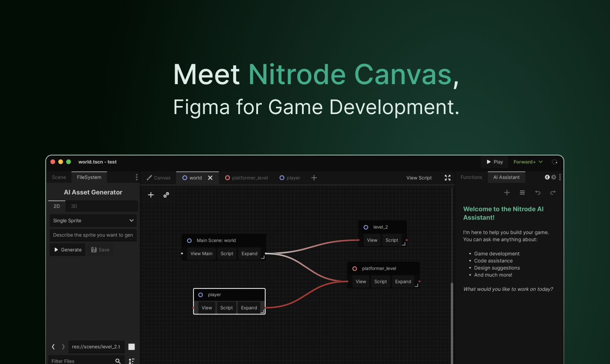Click Script on Main Scene world node
Image resolution: width=610 pixels, height=364 pixels.
(227, 254)
